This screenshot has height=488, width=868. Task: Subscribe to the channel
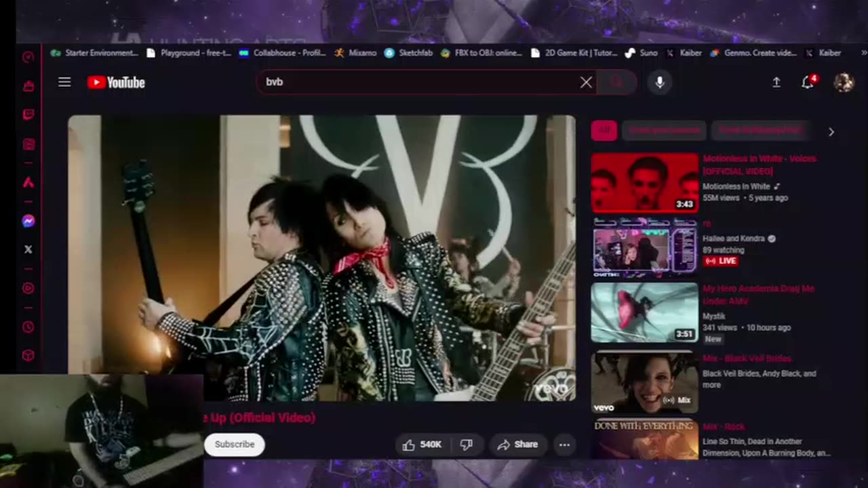(235, 445)
